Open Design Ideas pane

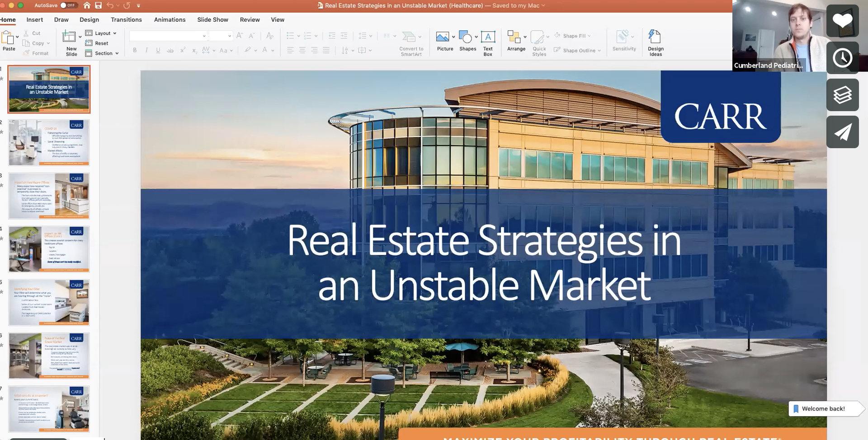[656, 43]
